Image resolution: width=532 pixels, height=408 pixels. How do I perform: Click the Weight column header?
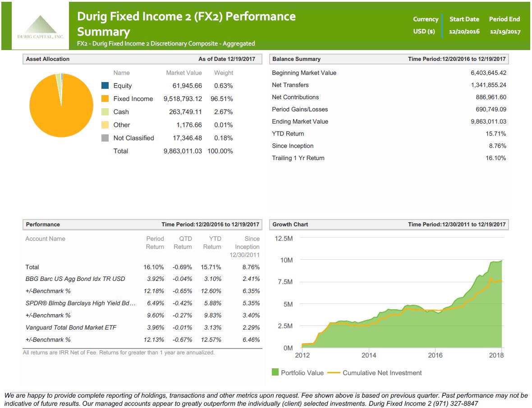224,73
